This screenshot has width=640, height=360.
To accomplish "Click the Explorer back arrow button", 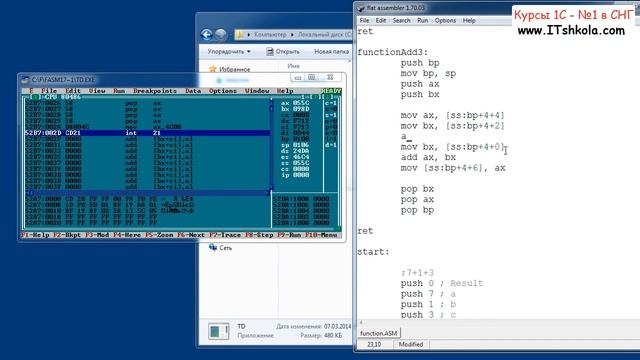I will point(207,35).
